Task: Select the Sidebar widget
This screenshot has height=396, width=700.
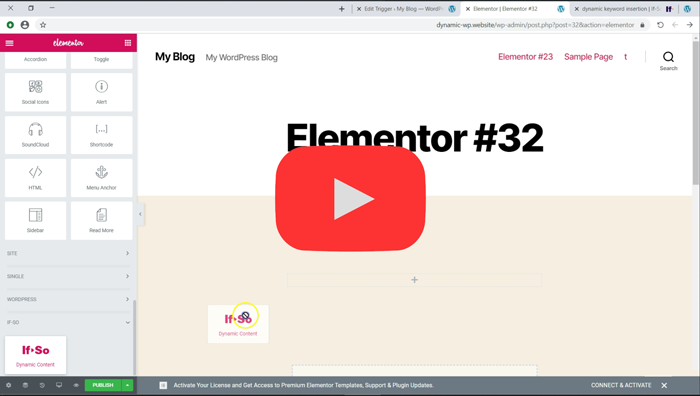Action: [x=35, y=221]
